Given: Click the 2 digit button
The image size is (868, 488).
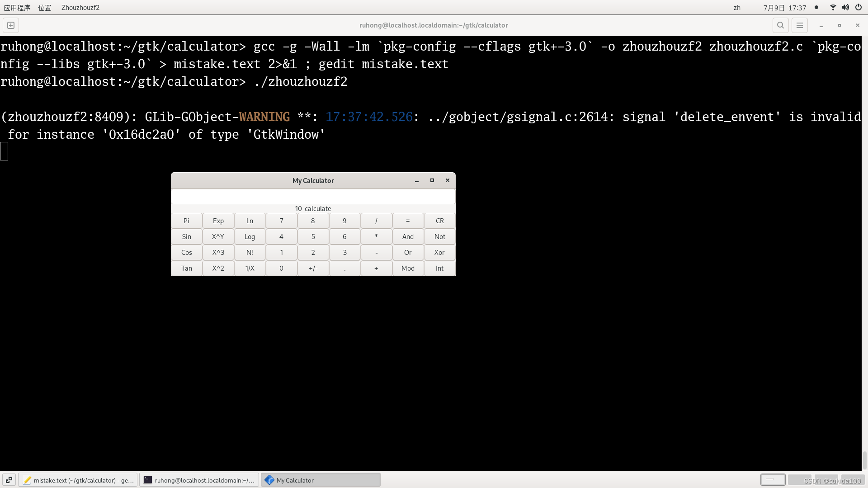Looking at the screenshot, I should coord(313,253).
